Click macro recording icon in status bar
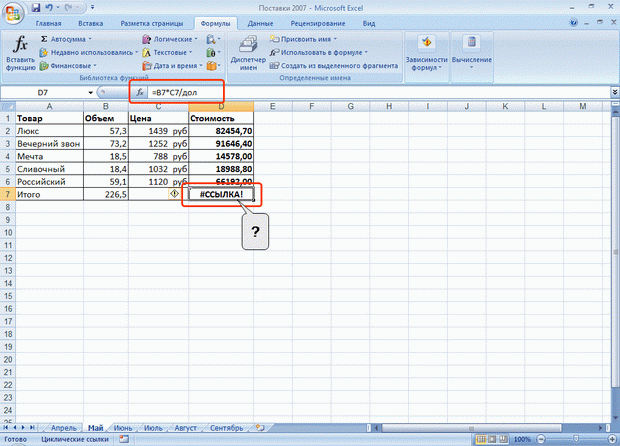This screenshot has width=620, height=446. coord(124,439)
